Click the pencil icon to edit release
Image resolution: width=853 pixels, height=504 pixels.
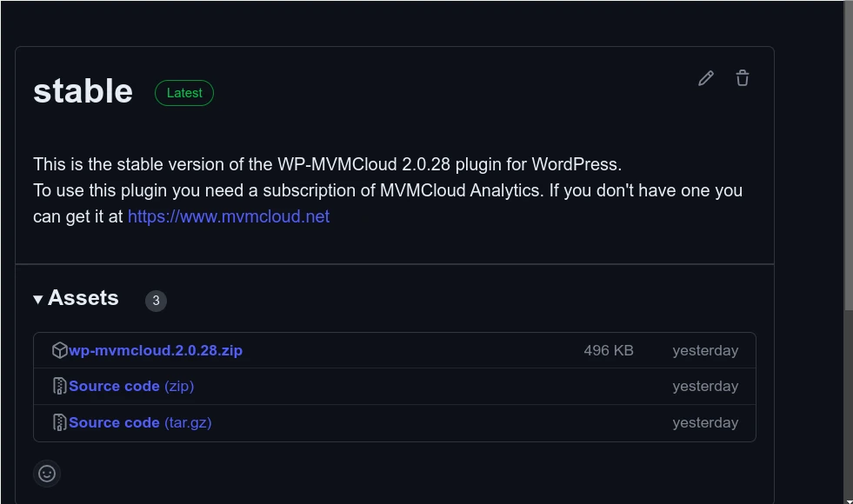(x=706, y=78)
